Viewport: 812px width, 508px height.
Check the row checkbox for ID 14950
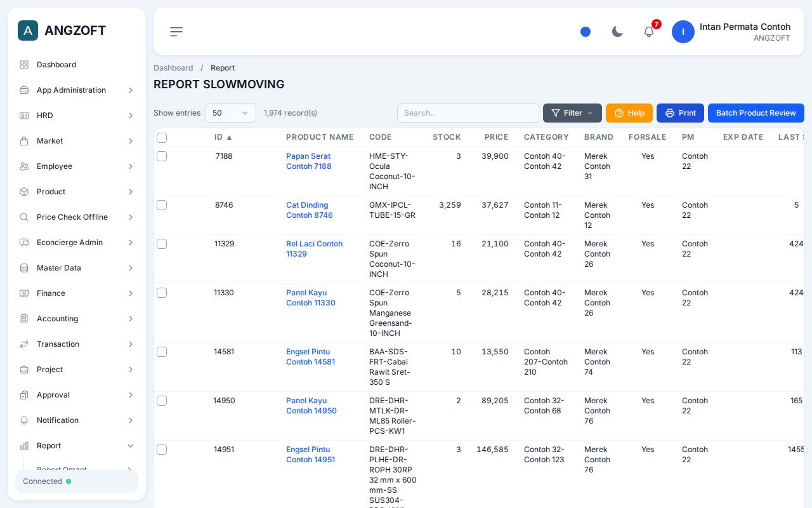[162, 401]
